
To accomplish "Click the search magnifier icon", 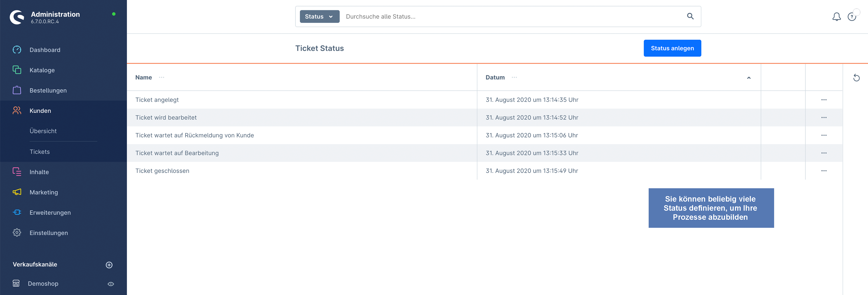I will point(690,16).
